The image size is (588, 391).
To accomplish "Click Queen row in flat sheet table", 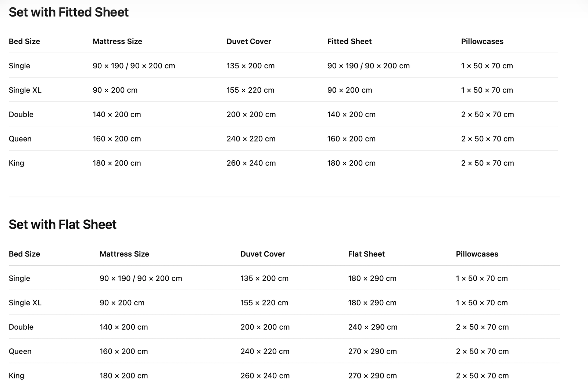I will click(x=20, y=351).
